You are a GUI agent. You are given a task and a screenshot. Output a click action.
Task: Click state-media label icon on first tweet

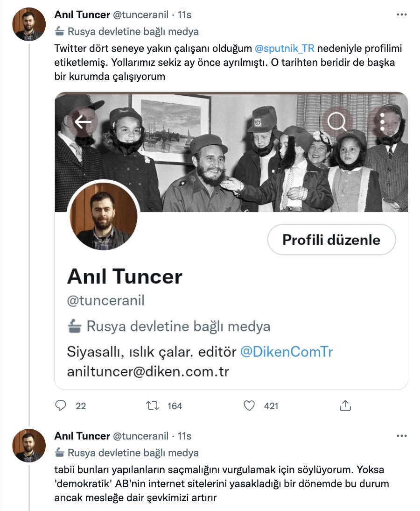(x=59, y=32)
